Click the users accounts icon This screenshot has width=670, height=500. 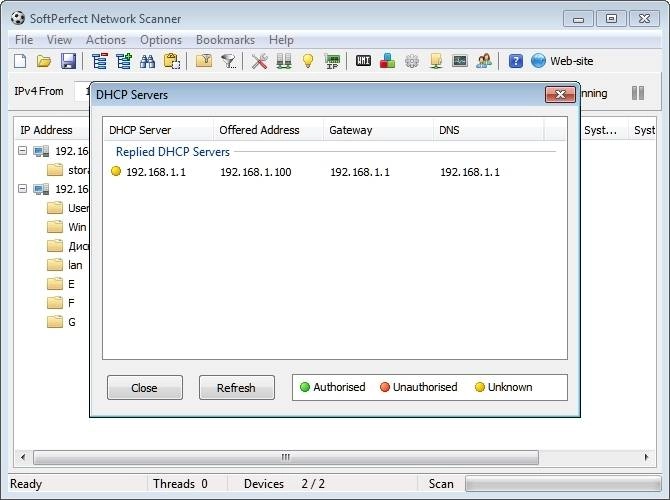click(x=484, y=61)
